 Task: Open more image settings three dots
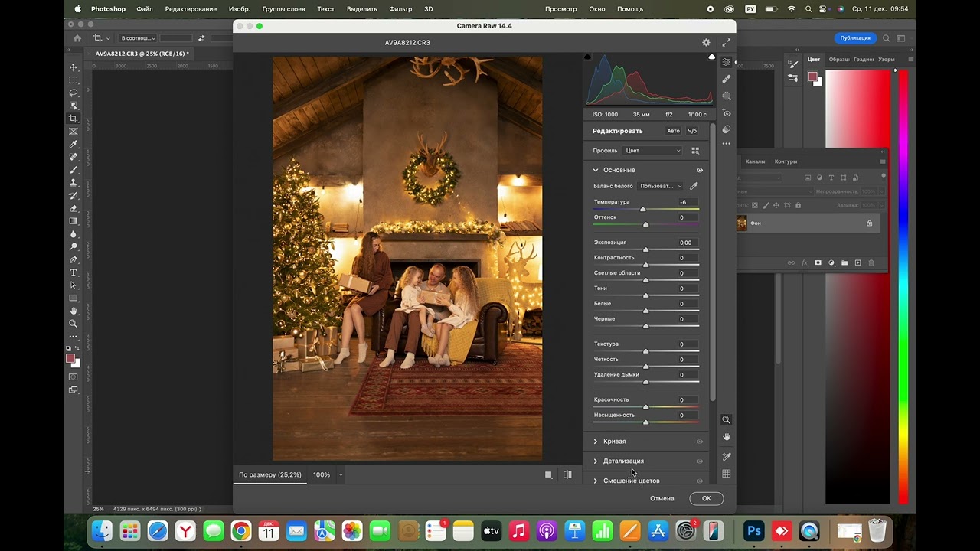click(727, 144)
